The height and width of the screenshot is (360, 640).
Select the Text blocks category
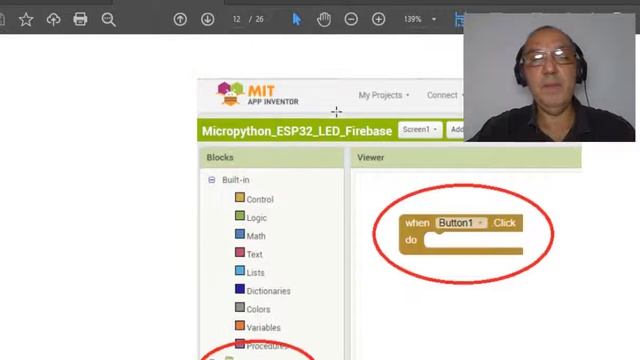[254, 254]
